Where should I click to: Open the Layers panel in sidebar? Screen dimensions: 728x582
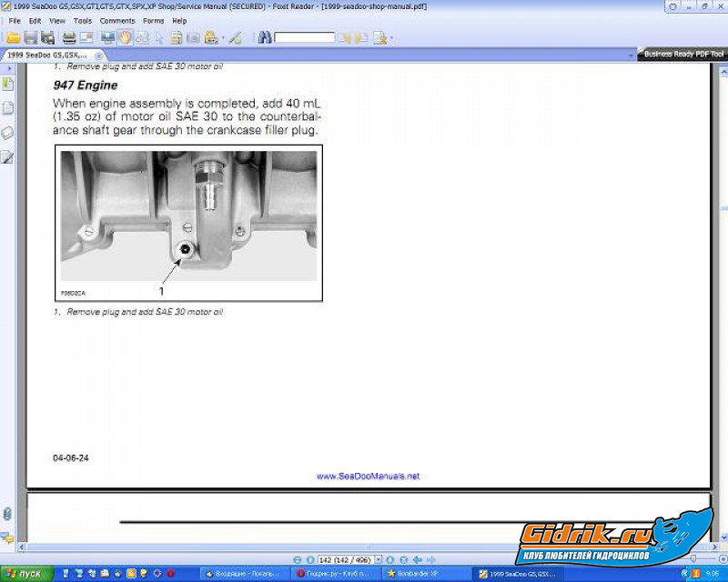click(7, 133)
